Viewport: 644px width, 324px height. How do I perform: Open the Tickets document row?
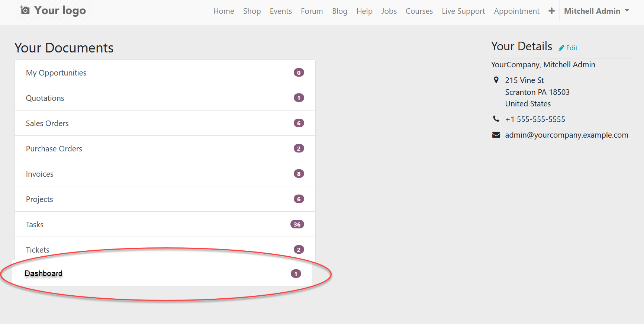coord(38,250)
